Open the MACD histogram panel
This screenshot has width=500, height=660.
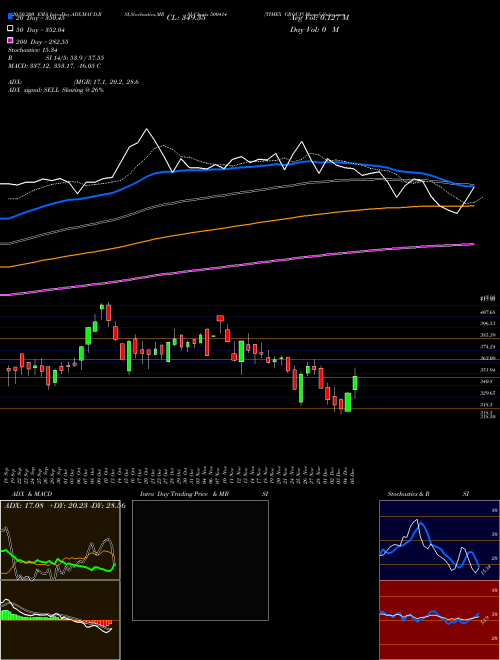(60, 620)
